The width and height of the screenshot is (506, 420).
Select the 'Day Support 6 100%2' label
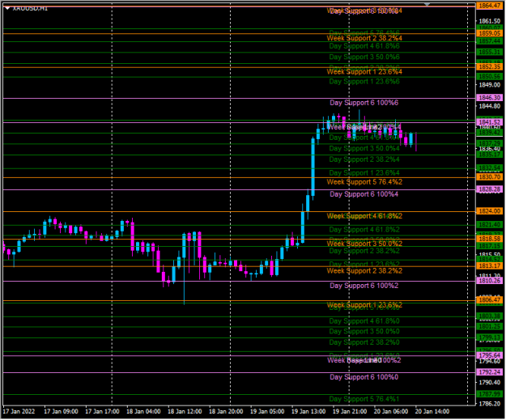[364, 286]
